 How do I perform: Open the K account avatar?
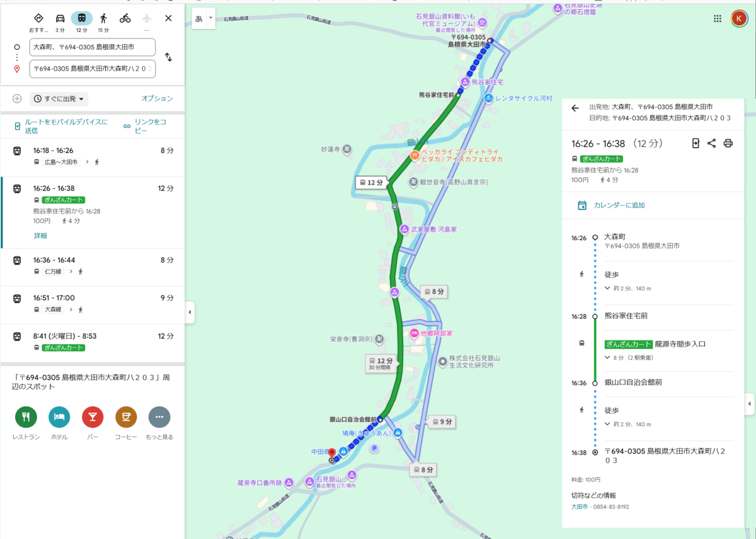[x=738, y=18]
